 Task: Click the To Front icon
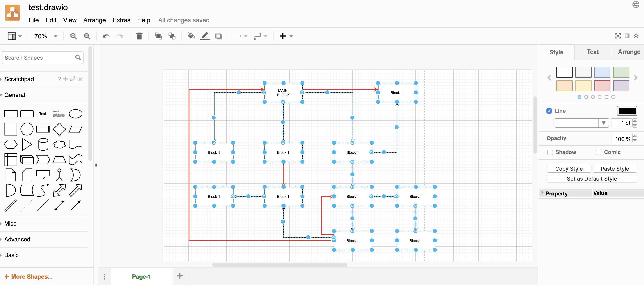point(158,36)
